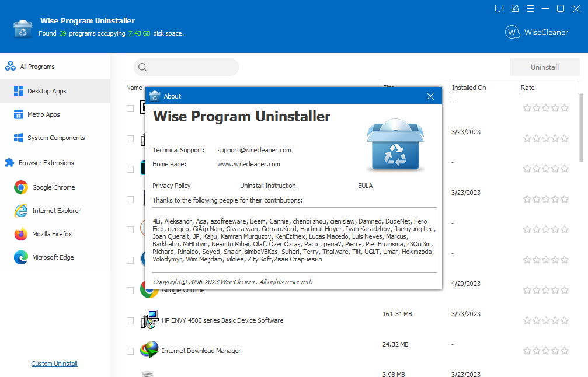The image size is (588, 377).
Task: Select "Internet Download Manager" row text
Action: point(201,351)
